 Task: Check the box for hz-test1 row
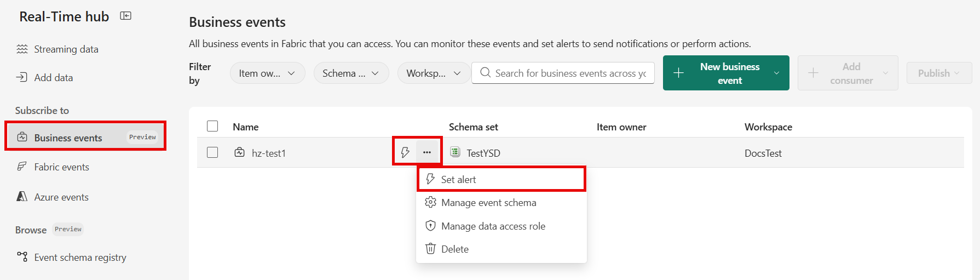point(212,152)
